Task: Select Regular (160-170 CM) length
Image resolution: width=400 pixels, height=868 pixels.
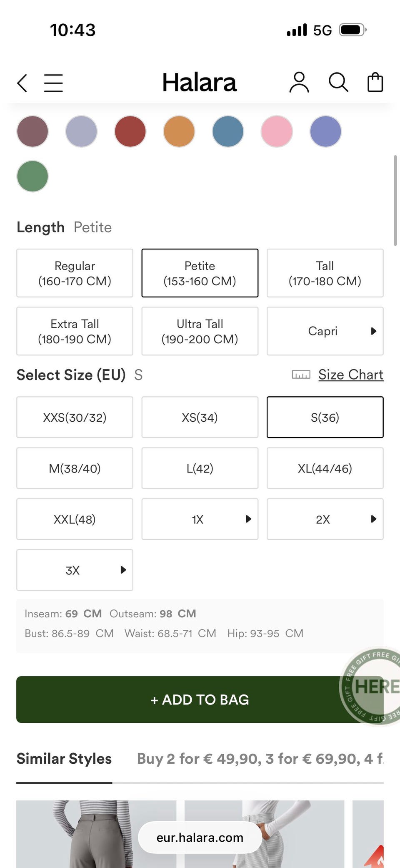Action: (x=75, y=273)
